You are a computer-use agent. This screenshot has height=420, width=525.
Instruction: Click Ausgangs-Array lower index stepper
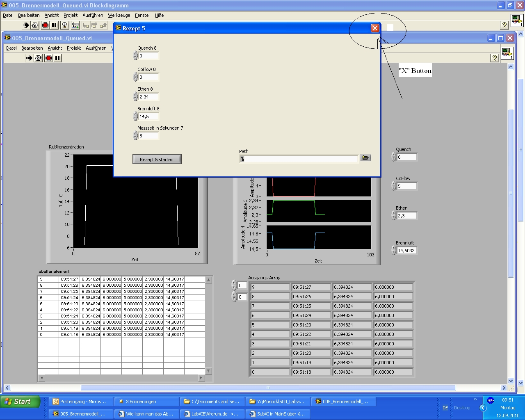pyautogui.click(x=234, y=297)
